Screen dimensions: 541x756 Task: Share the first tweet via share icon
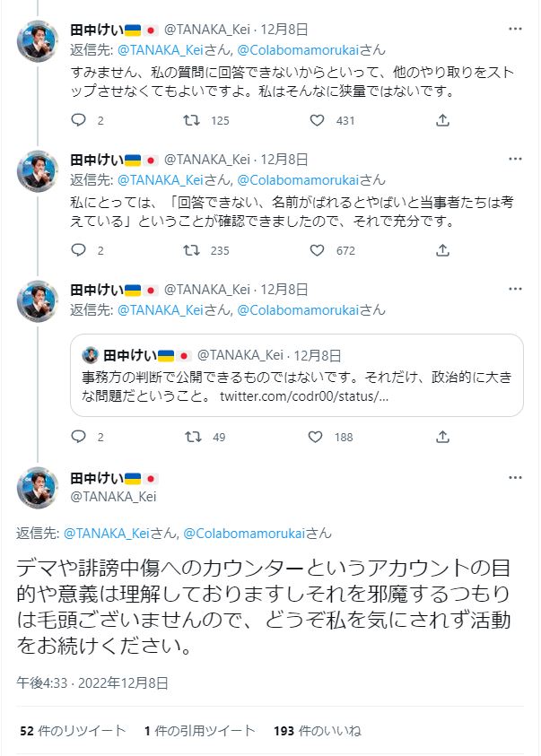(442, 120)
